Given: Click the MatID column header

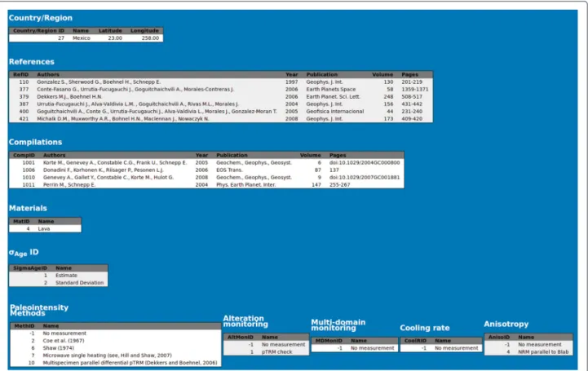Looking at the screenshot, I should [21, 222].
